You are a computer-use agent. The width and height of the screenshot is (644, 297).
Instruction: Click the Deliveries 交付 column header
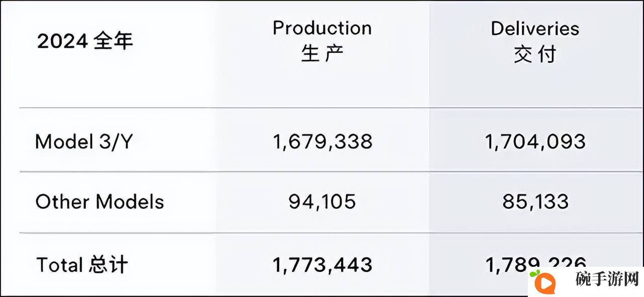click(535, 41)
